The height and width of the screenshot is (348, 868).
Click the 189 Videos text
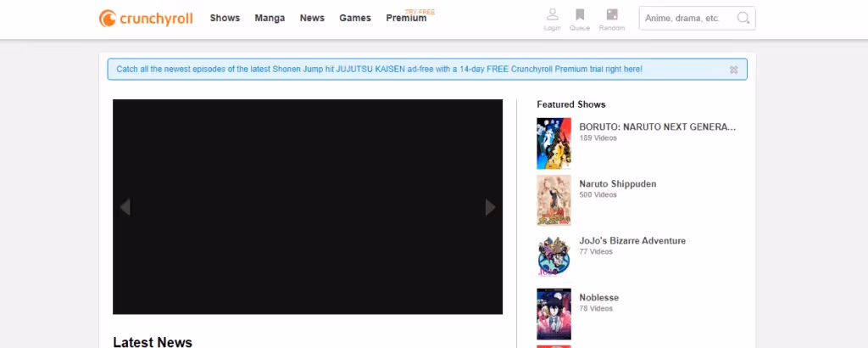[x=598, y=138]
